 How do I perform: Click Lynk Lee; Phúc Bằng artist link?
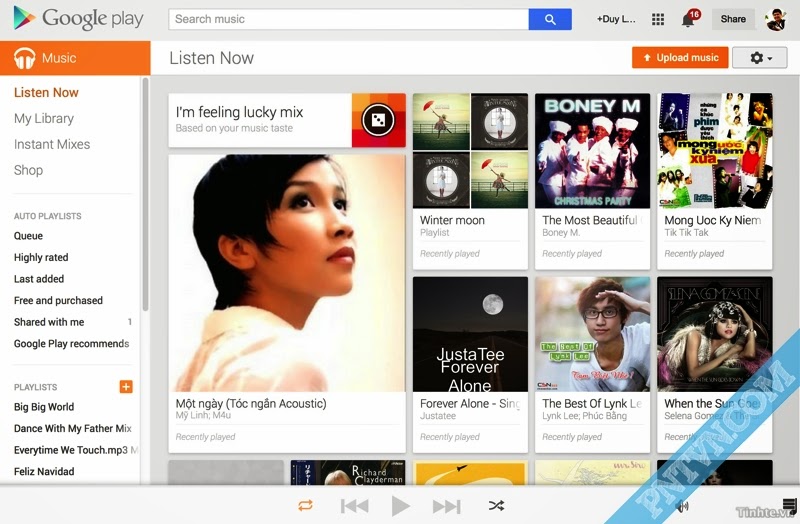click(585, 416)
